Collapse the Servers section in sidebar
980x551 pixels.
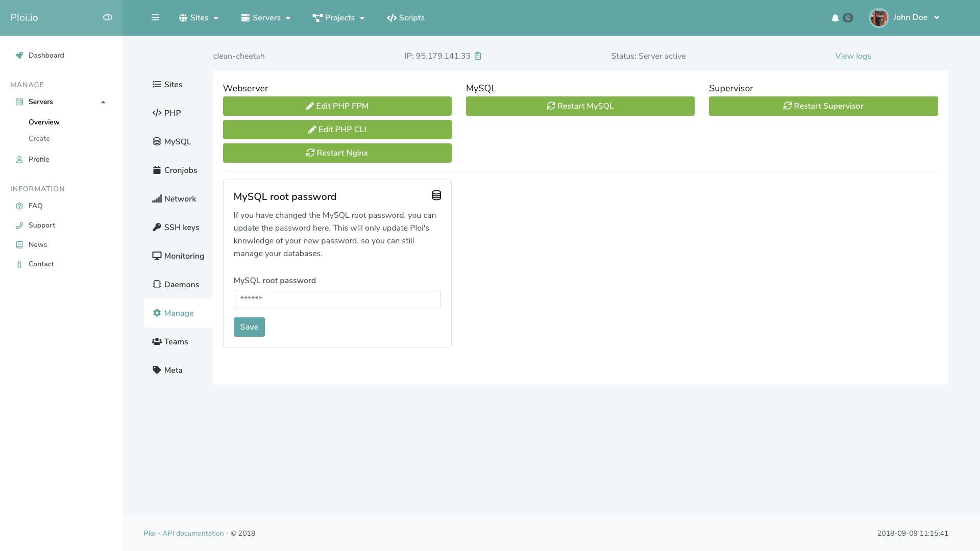click(x=103, y=102)
